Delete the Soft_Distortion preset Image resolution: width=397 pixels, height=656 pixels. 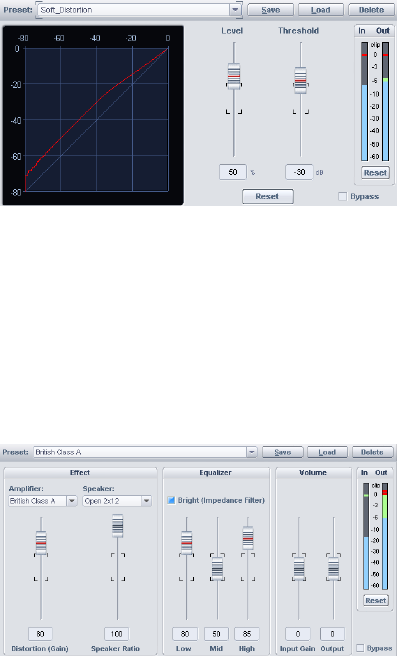(371, 10)
